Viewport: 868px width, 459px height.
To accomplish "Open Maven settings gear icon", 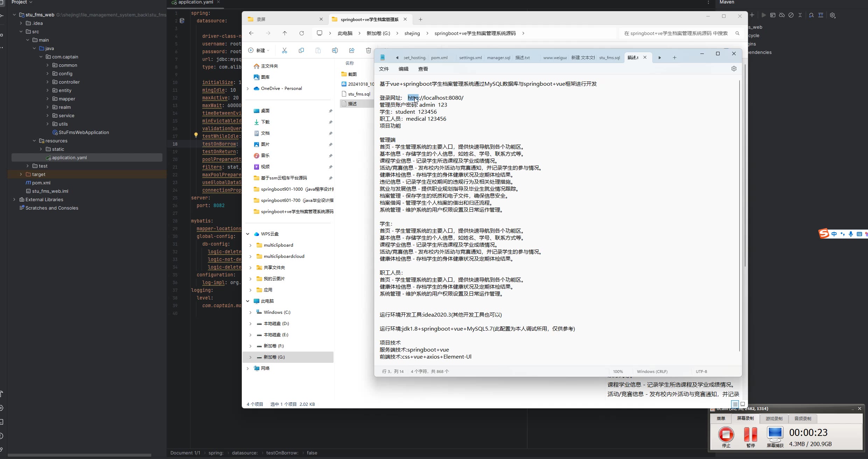I will click(832, 15).
